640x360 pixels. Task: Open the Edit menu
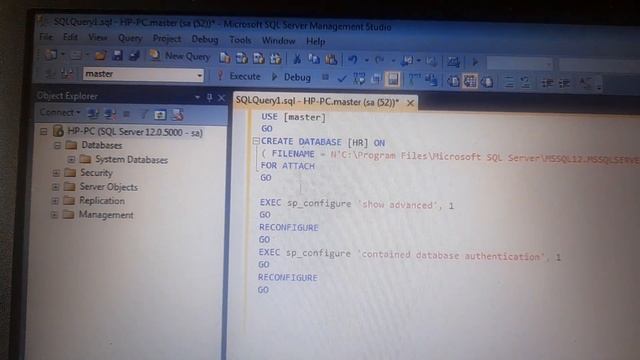70,37
